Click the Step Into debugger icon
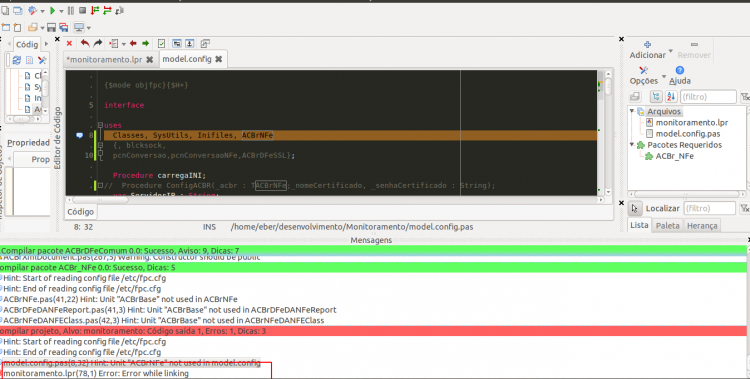 point(95,10)
